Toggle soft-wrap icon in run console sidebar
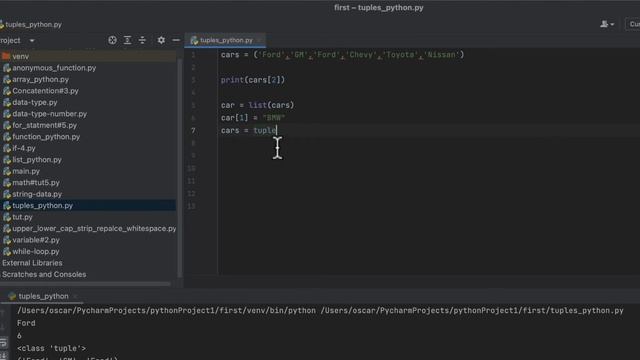The height and width of the screenshot is (360, 640). pyautogui.click(x=4, y=343)
